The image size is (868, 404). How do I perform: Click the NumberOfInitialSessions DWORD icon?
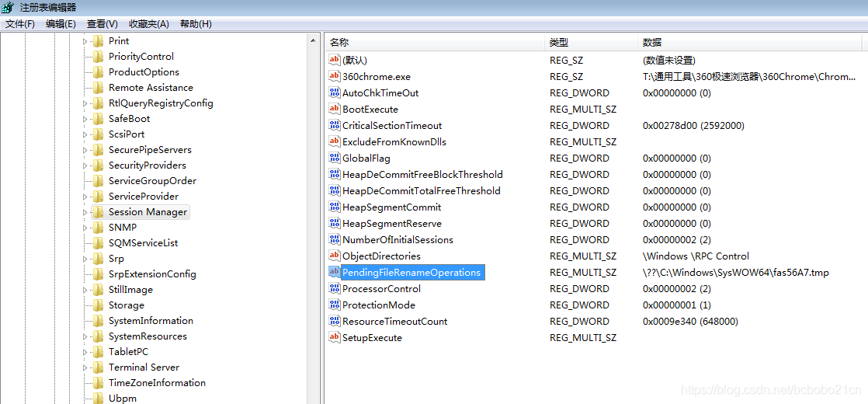[335, 240]
